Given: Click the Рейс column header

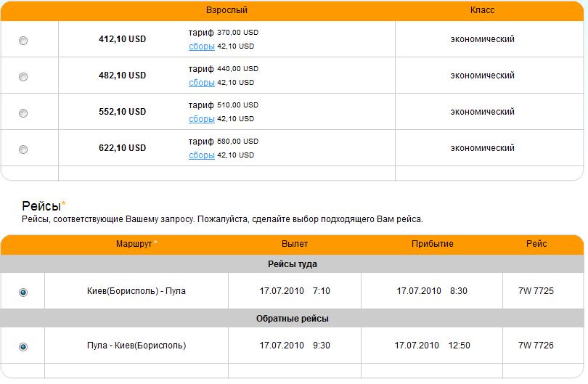Looking at the screenshot, I should tap(536, 244).
